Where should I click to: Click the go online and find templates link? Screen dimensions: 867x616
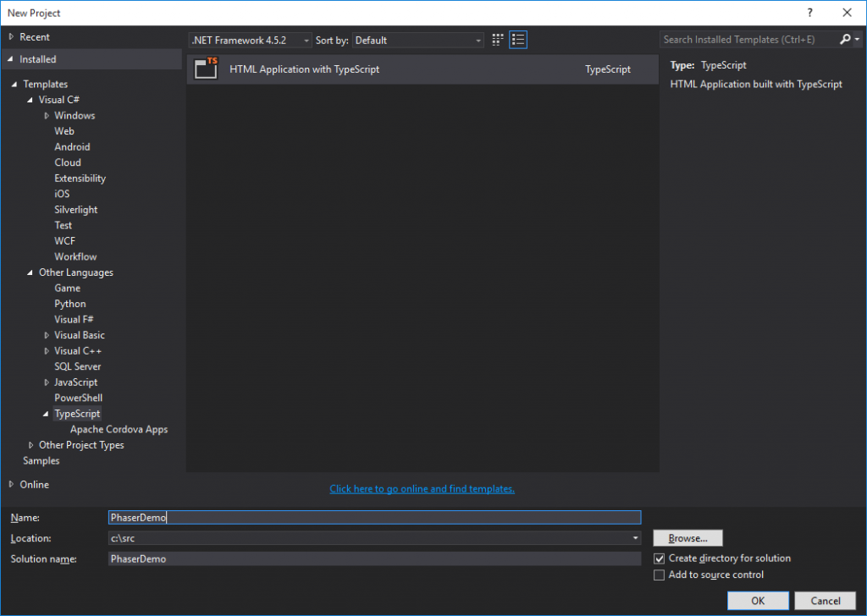click(x=422, y=488)
